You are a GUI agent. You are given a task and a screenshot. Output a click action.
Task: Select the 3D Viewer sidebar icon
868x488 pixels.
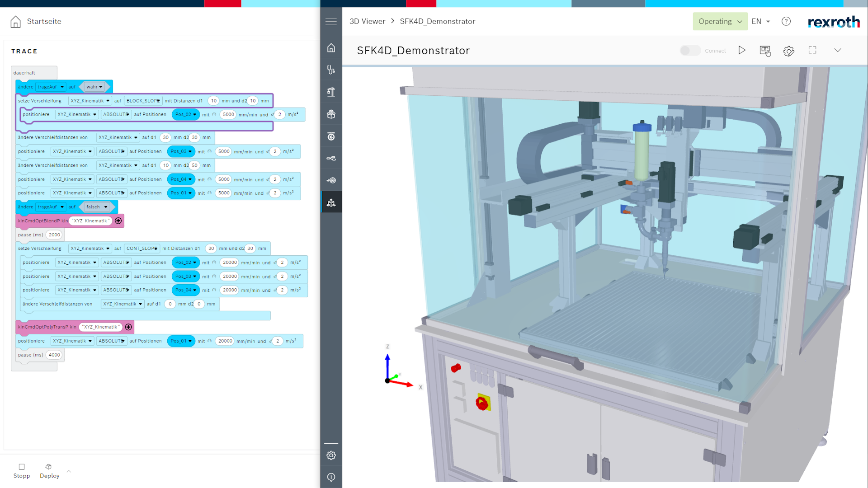[x=331, y=202]
